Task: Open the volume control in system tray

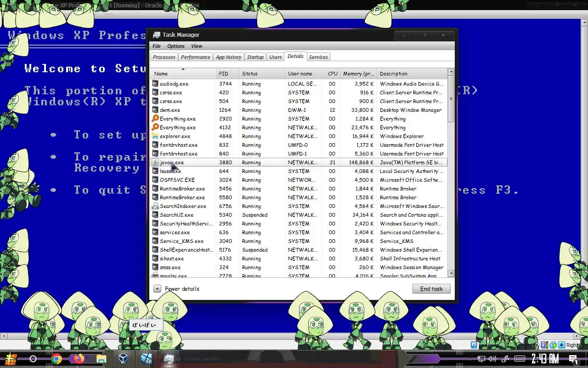Action: [492, 359]
